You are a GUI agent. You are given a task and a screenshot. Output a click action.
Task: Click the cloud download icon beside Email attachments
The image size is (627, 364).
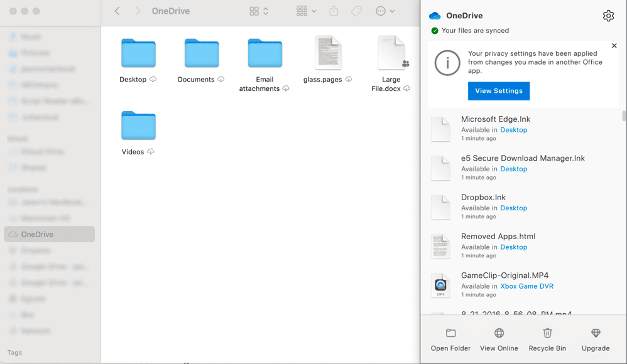point(285,88)
